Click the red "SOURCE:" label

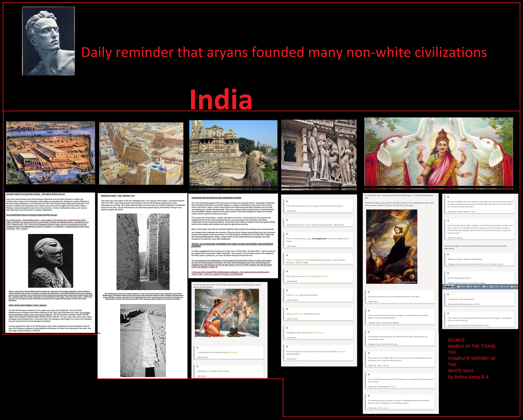[x=457, y=340]
